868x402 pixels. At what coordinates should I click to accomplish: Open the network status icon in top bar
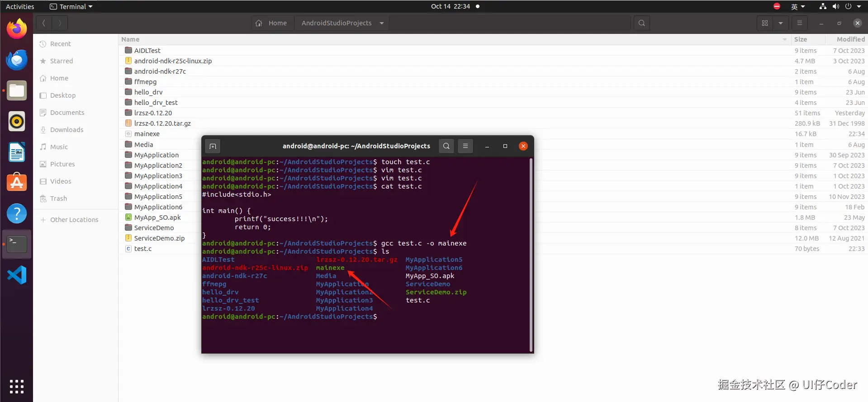pyautogui.click(x=823, y=6)
